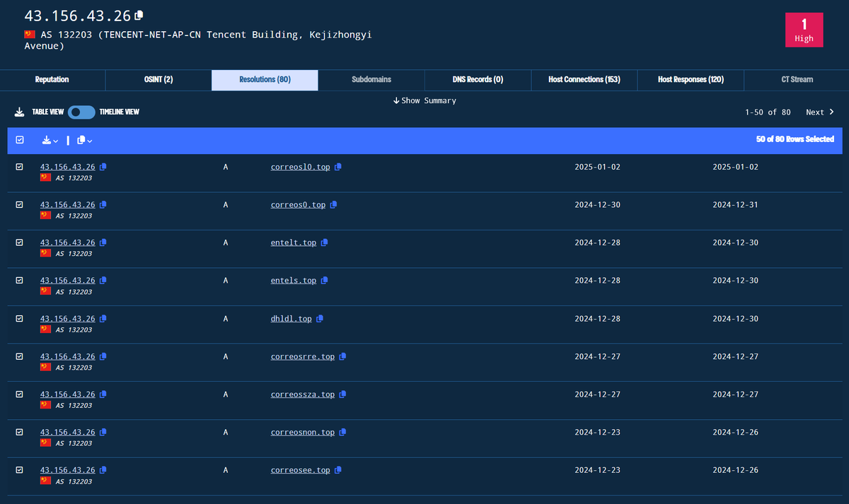The height and width of the screenshot is (504, 849).
Task: Open the Subdomains tab
Action: [371, 80]
